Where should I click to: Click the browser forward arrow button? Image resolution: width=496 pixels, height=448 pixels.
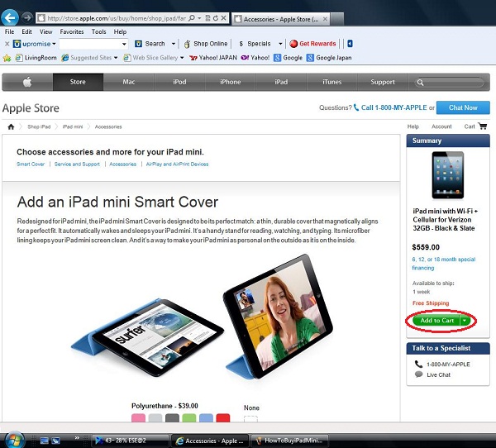point(27,17)
